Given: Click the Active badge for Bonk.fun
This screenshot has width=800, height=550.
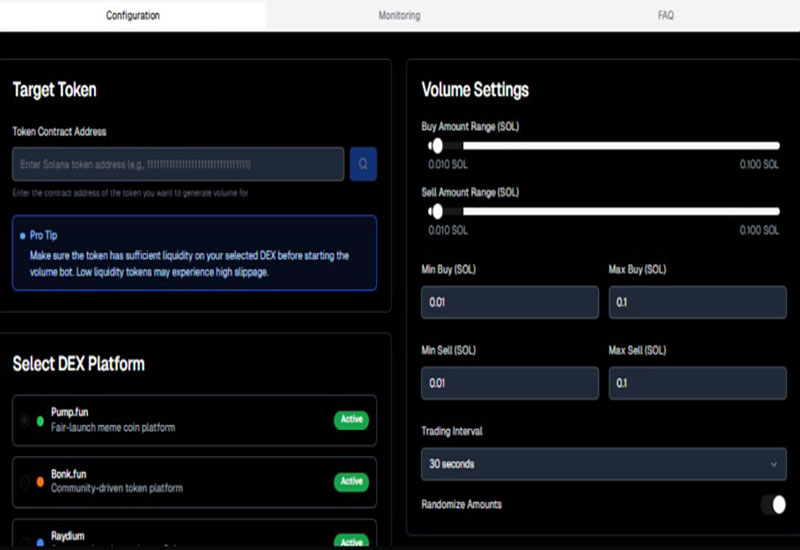Looking at the screenshot, I should pyautogui.click(x=351, y=481).
